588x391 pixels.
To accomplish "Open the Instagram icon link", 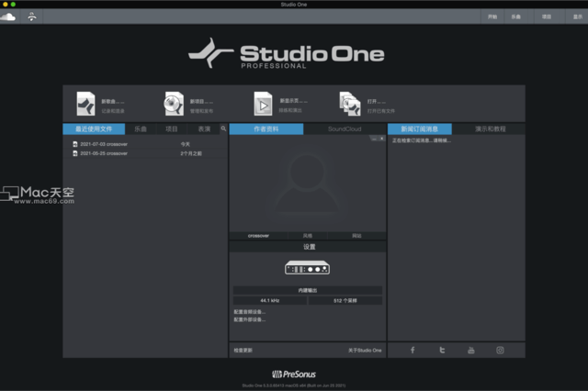I will pyautogui.click(x=500, y=351).
